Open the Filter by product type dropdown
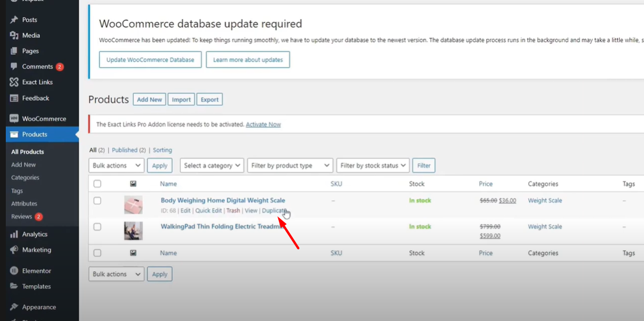This screenshot has height=321, width=644. [290, 165]
